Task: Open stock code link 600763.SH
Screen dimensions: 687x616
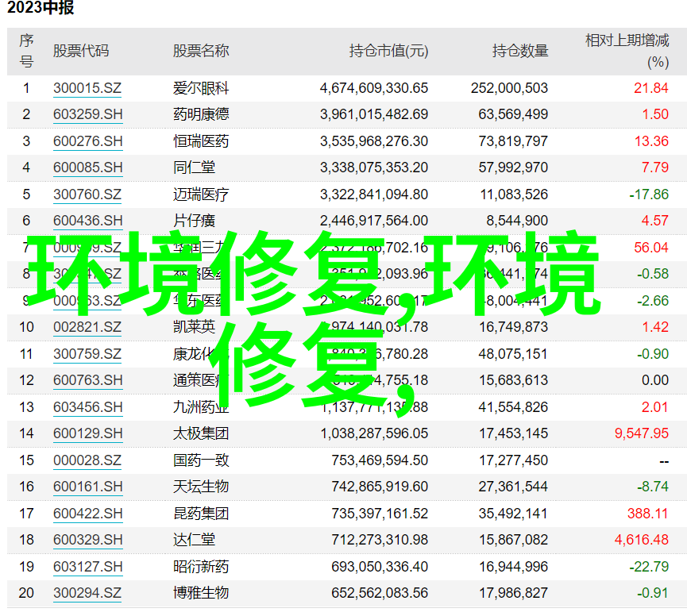Action: tap(87, 380)
